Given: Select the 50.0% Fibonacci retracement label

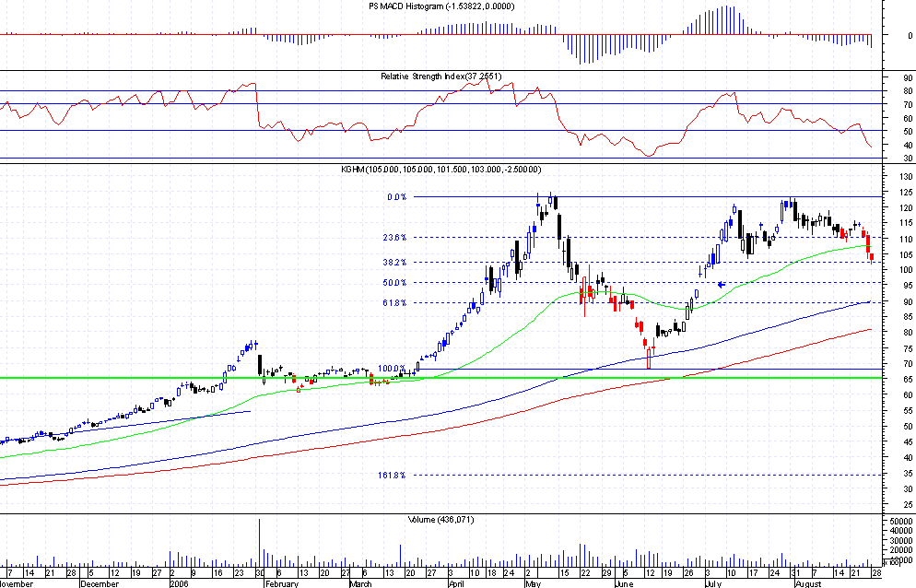Looking at the screenshot, I should click(x=395, y=283).
